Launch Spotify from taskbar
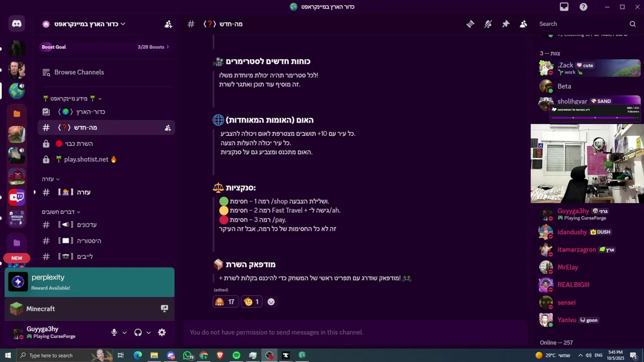 coord(236,355)
